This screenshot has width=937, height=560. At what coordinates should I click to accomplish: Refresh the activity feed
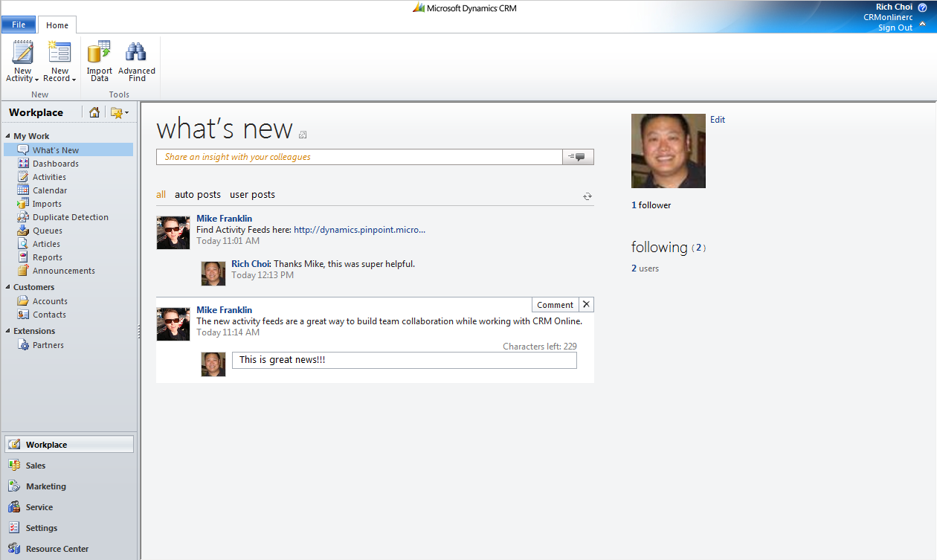pos(587,196)
